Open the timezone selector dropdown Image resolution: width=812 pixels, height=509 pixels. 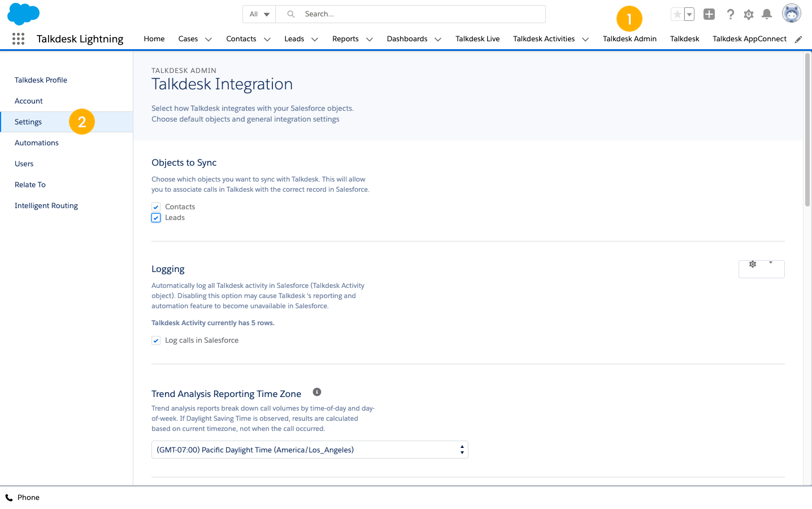coord(462,450)
